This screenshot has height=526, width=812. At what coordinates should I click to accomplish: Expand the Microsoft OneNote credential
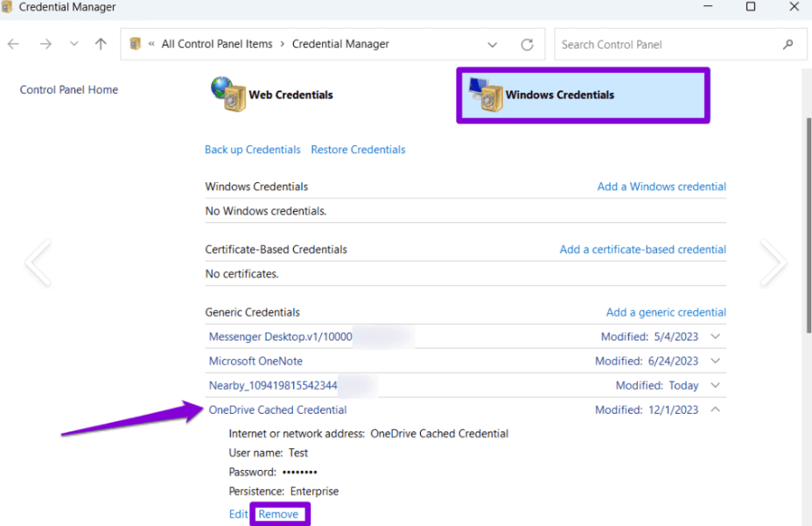(715, 361)
